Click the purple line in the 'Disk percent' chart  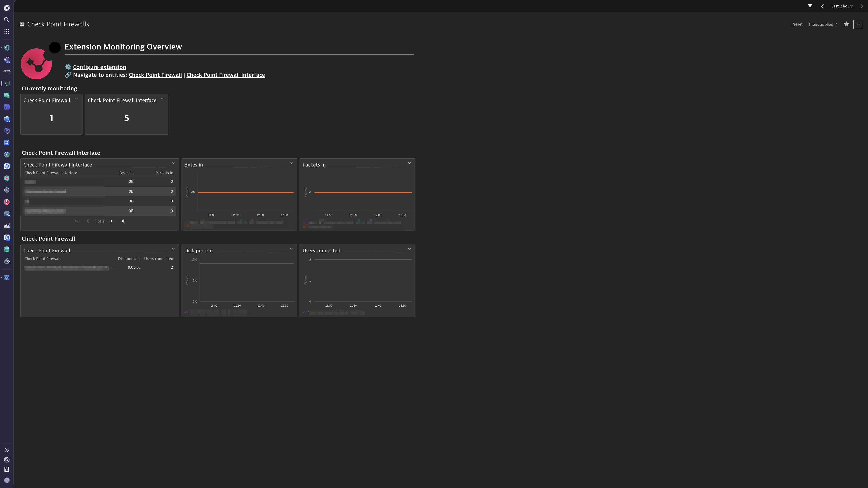tap(247, 263)
